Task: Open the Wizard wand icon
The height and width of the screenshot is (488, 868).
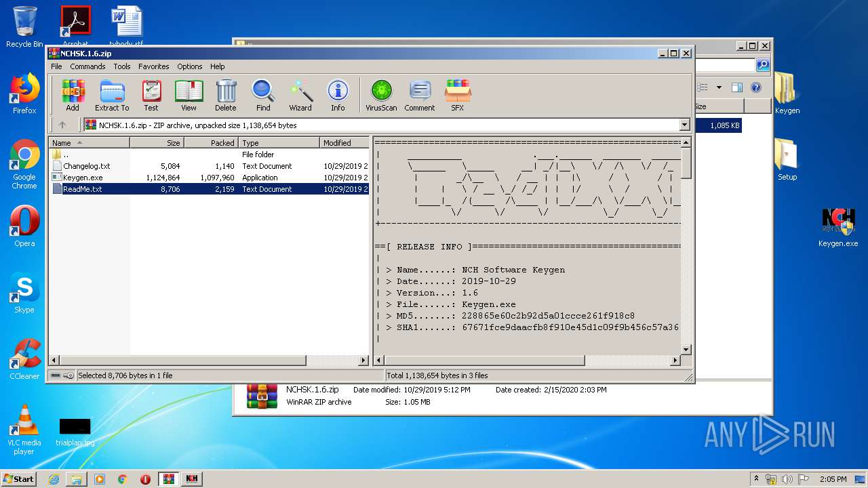Action: tap(300, 96)
